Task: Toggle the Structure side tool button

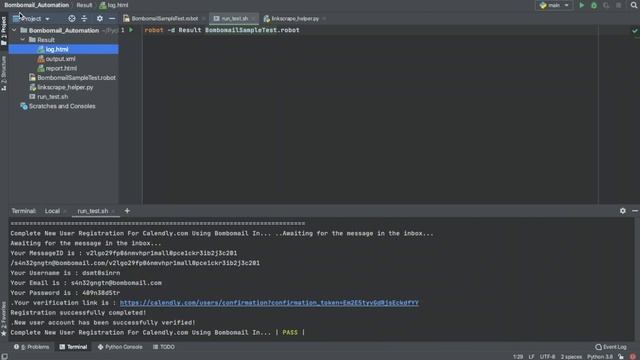Action: (4, 73)
